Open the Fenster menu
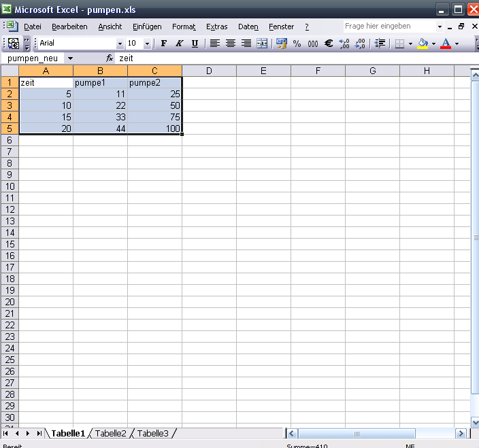 pos(282,27)
